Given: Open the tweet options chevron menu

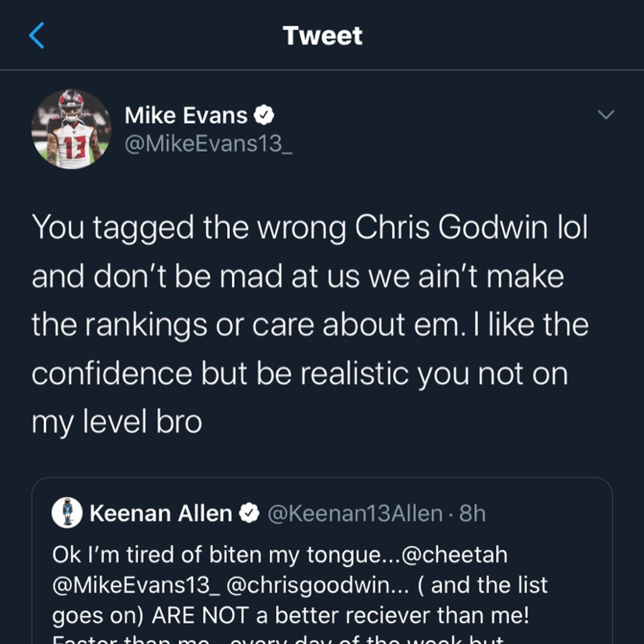Looking at the screenshot, I should [x=606, y=115].
